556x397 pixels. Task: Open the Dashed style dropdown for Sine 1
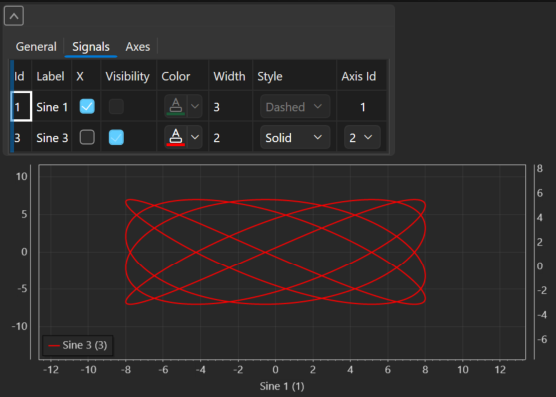pyautogui.click(x=295, y=106)
